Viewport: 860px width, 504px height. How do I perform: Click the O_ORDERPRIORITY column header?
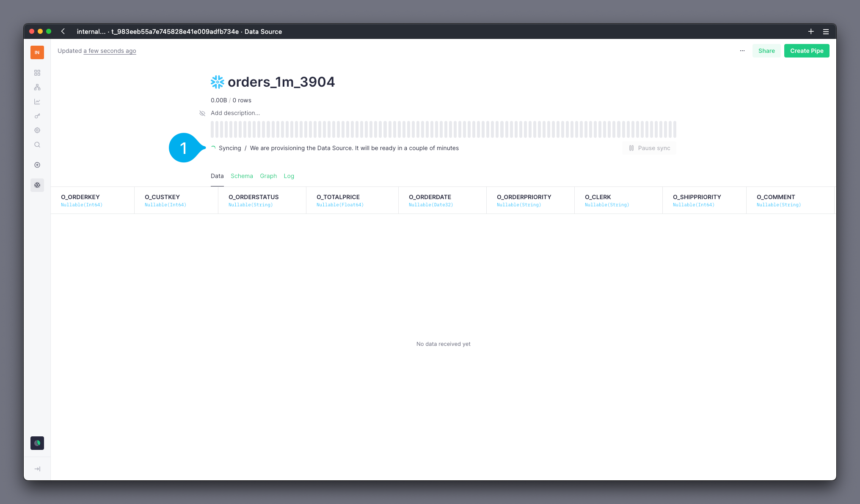[530, 200]
